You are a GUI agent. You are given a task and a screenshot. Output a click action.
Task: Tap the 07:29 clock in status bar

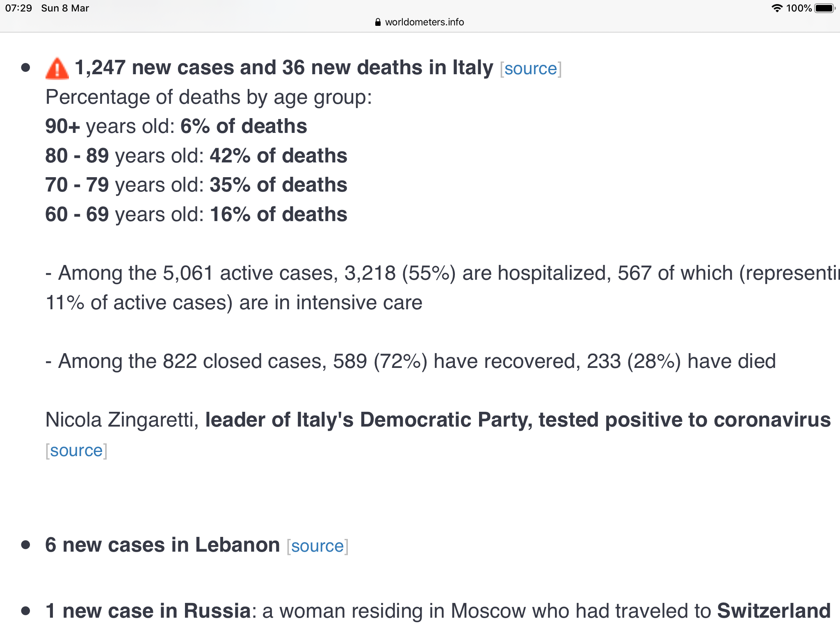pyautogui.click(x=18, y=8)
